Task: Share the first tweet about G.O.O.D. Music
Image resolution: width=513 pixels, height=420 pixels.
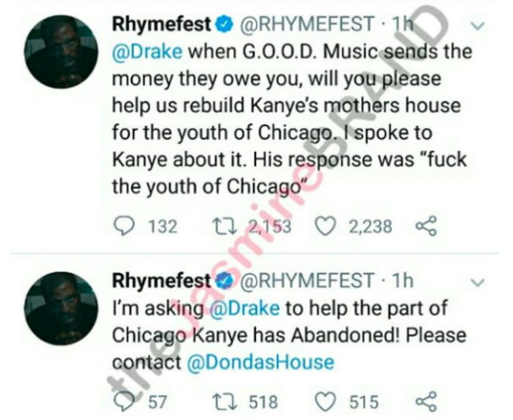Action: pyautogui.click(x=426, y=226)
